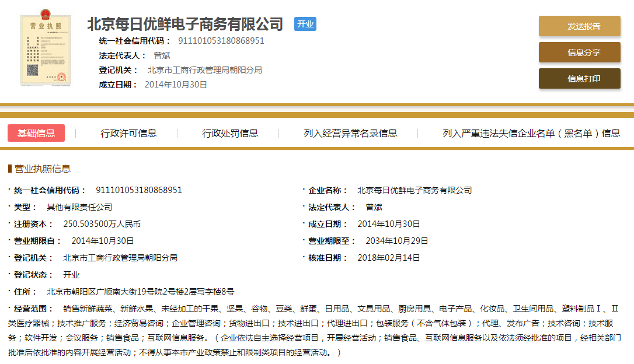The height and width of the screenshot is (364, 634).
Task: Click the 登记机关 value in license section
Action: 120,258
